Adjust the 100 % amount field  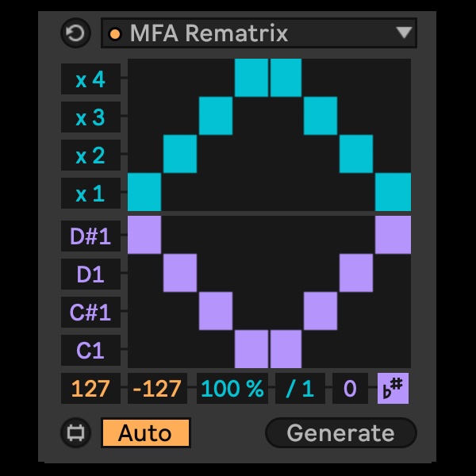pos(232,389)
